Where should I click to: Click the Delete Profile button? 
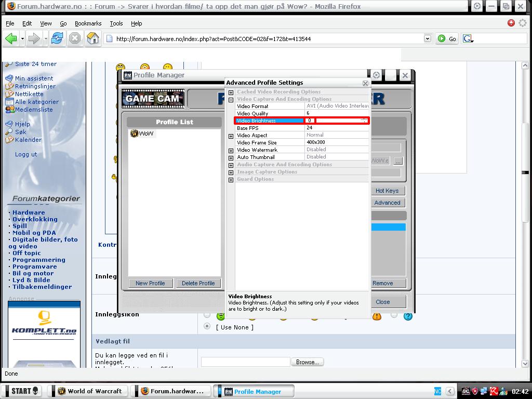click(198, 283)
